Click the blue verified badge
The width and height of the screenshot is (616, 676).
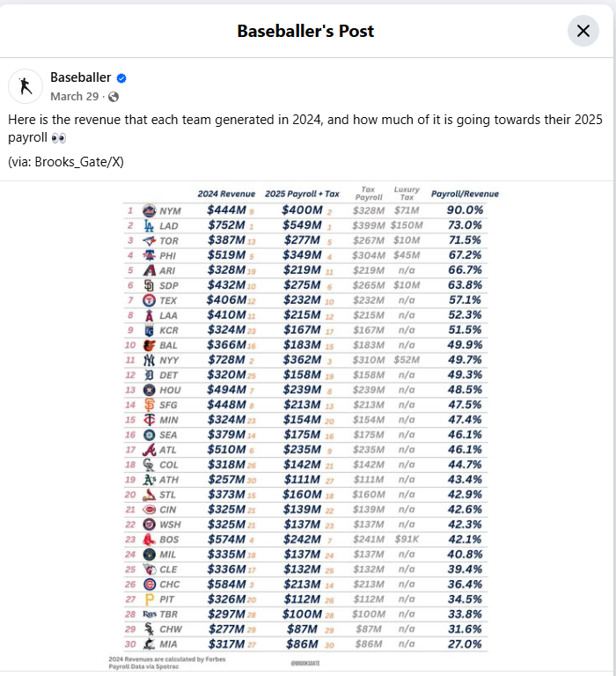pyautogui.click(x=121, y=78)
